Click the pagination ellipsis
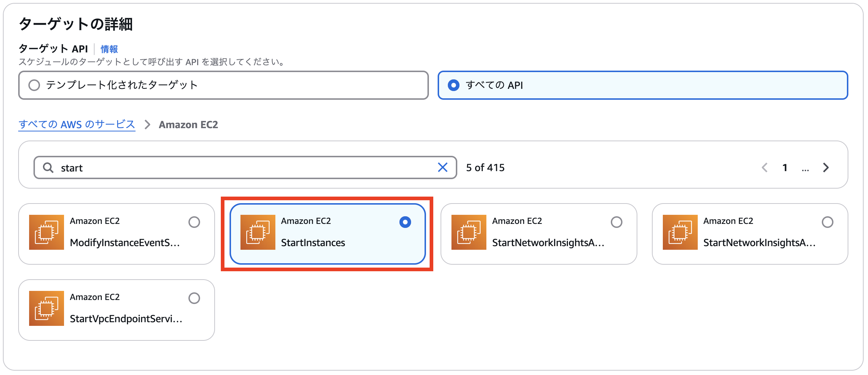Image resolution: width=868 pixels, height=375 pixels. click(805, 169)
